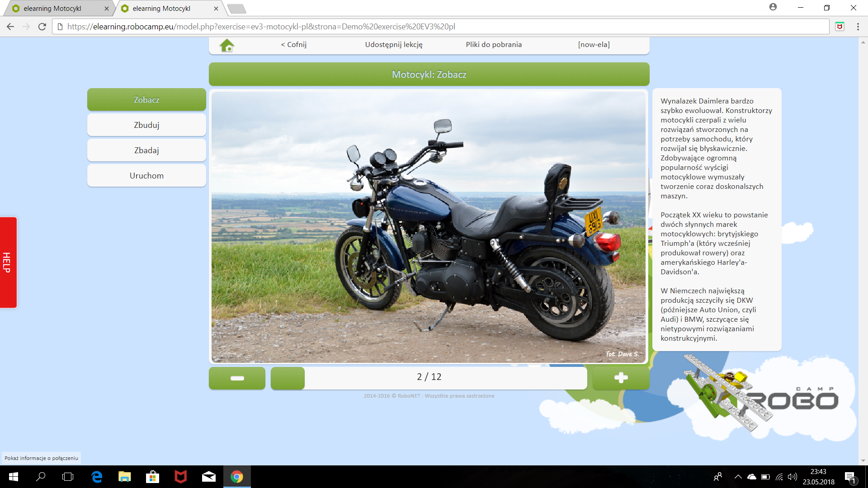
Task: Check battery status icon
Action: click(765, 477)
